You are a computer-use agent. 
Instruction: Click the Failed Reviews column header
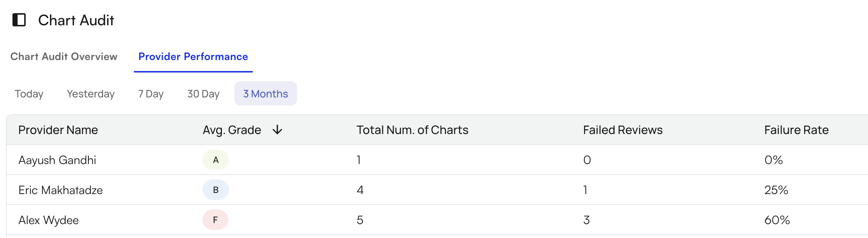(623, 130)
